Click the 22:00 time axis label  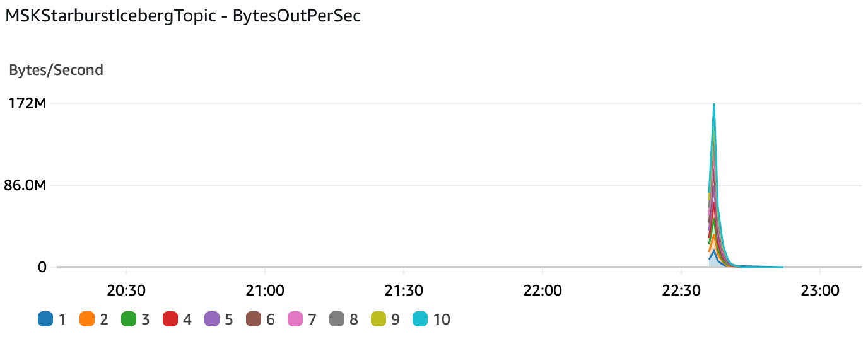click(542, 292)
